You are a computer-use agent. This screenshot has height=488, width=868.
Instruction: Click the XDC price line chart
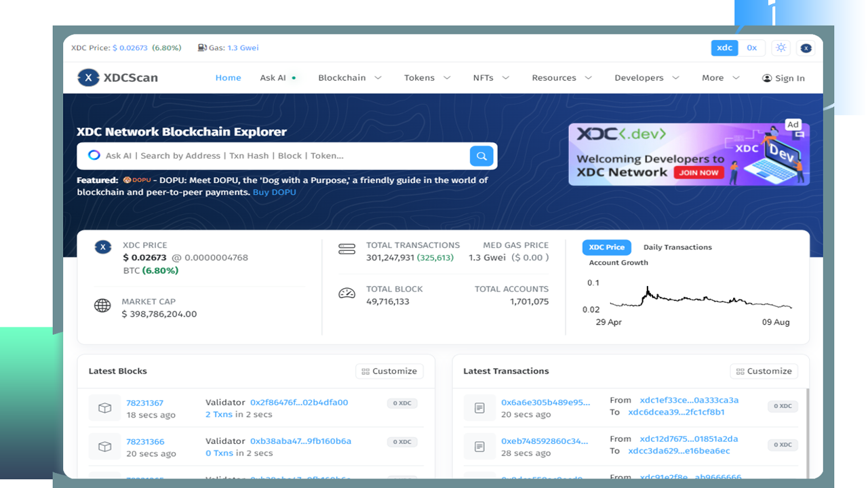tap(701, 298)
